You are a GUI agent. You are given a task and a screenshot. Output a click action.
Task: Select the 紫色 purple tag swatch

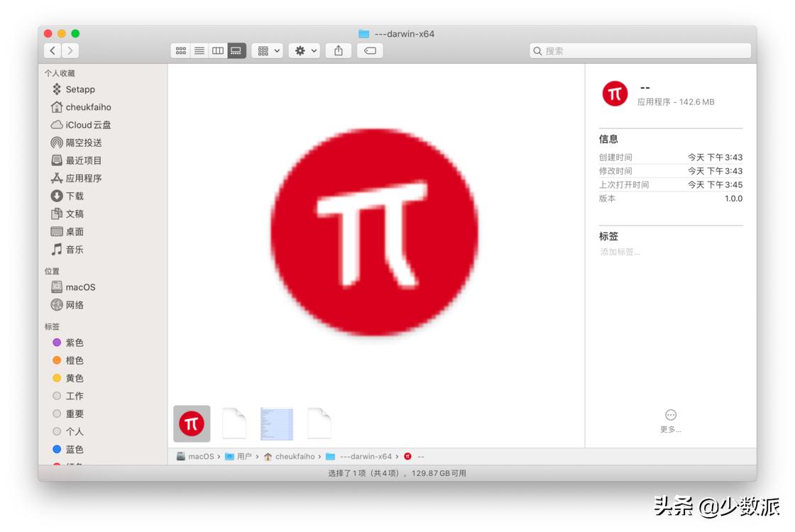(x=56, y=343)
